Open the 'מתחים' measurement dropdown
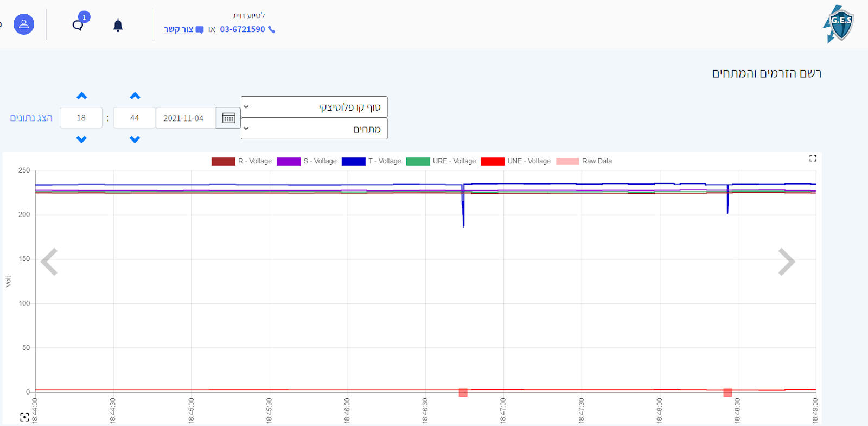This screenshot has width=868, height=426. (x=314, y=129)
